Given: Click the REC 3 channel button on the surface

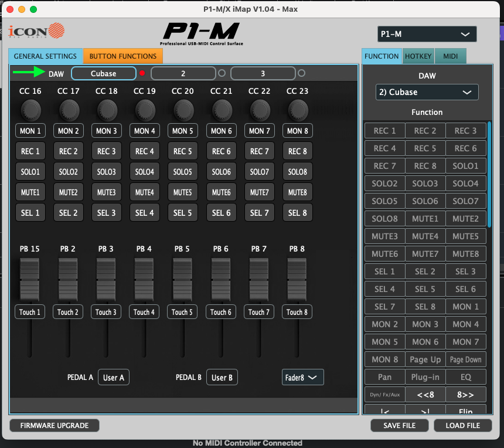Looking at the screenshot, I should 107,151.
